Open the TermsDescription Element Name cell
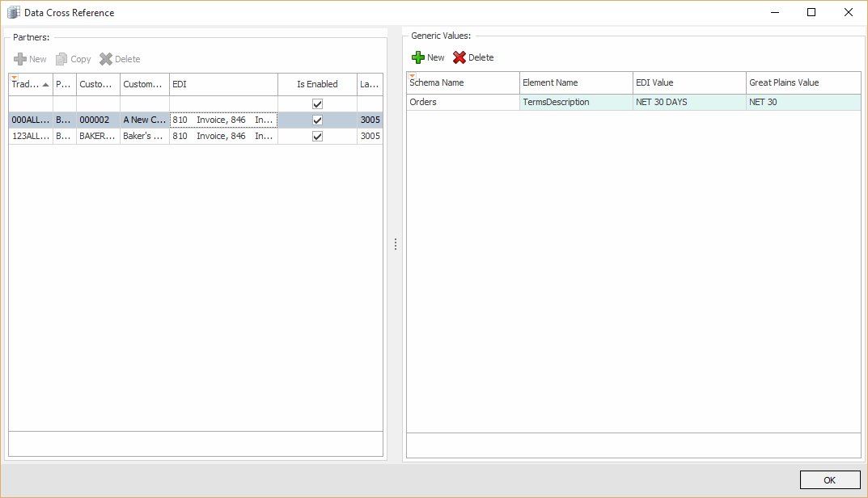This screenshot has width=868, height=498. [575, 103]
